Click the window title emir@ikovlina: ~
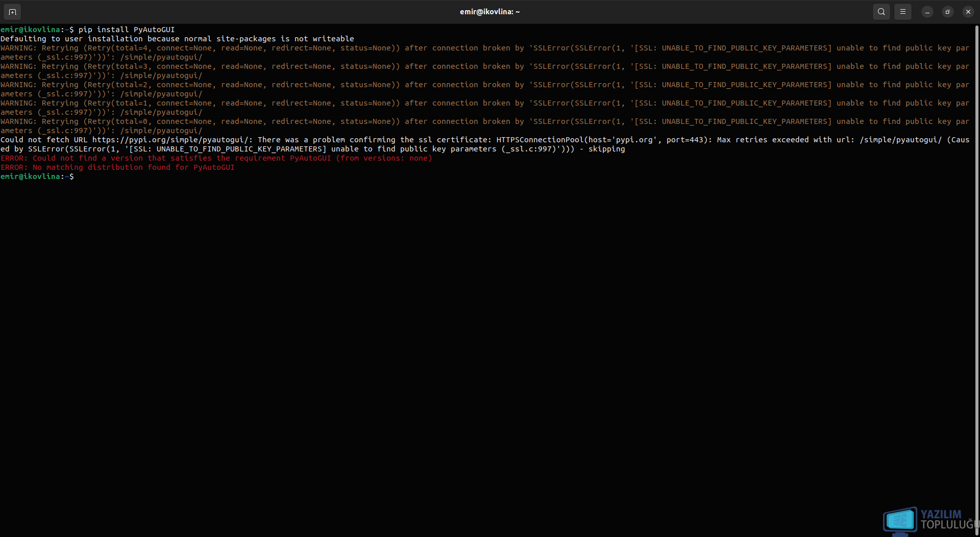The height and width of the screenshot is (537, 980). [489, 12]
